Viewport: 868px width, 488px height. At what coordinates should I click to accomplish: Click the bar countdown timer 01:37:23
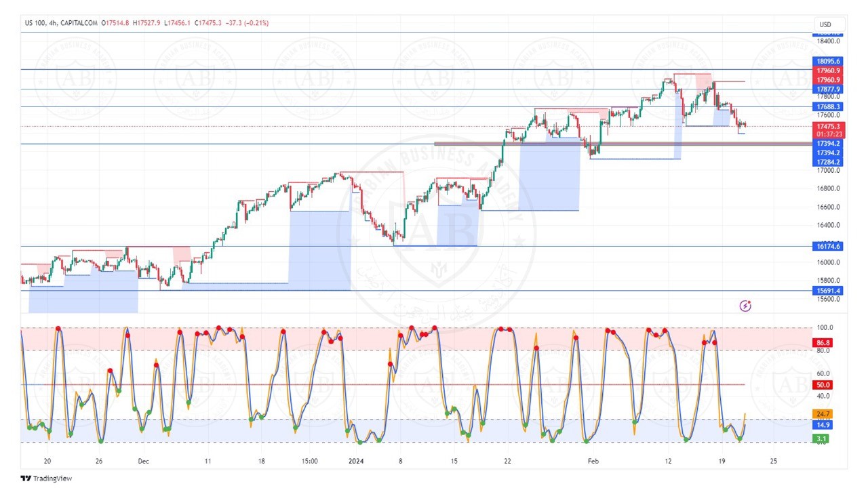[x=829, y=134]
